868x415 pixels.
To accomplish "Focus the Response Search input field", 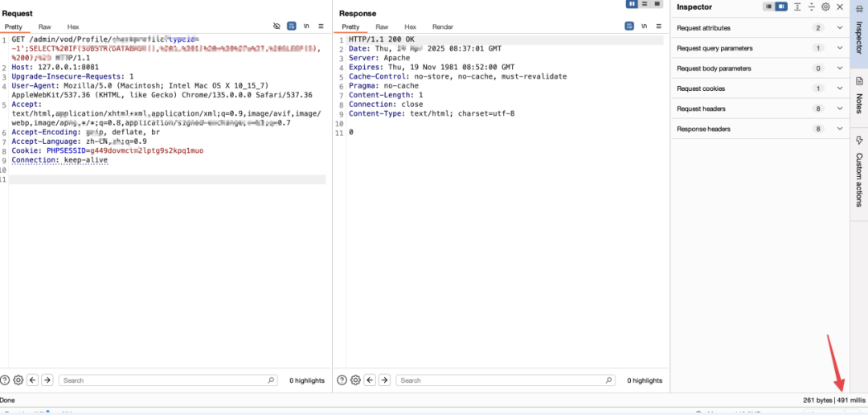I will 506,380.
